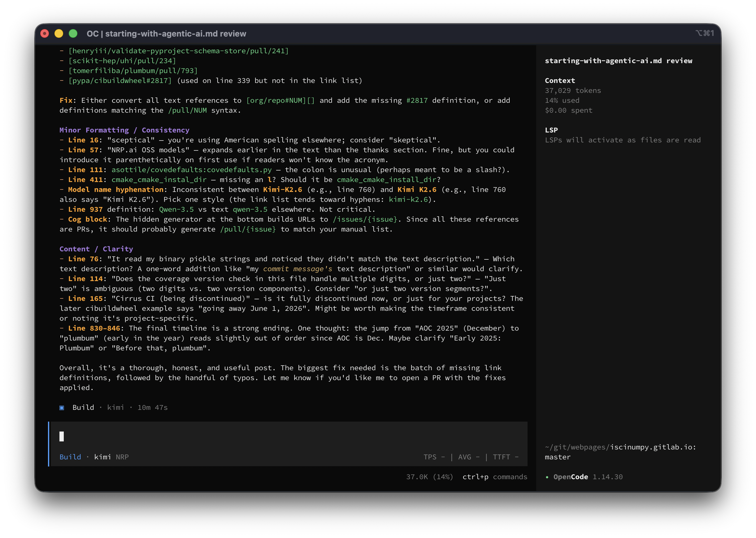This screenshot has height=538, width=756.
Task: Click the Line 16 label
Action: coord(84,140)
